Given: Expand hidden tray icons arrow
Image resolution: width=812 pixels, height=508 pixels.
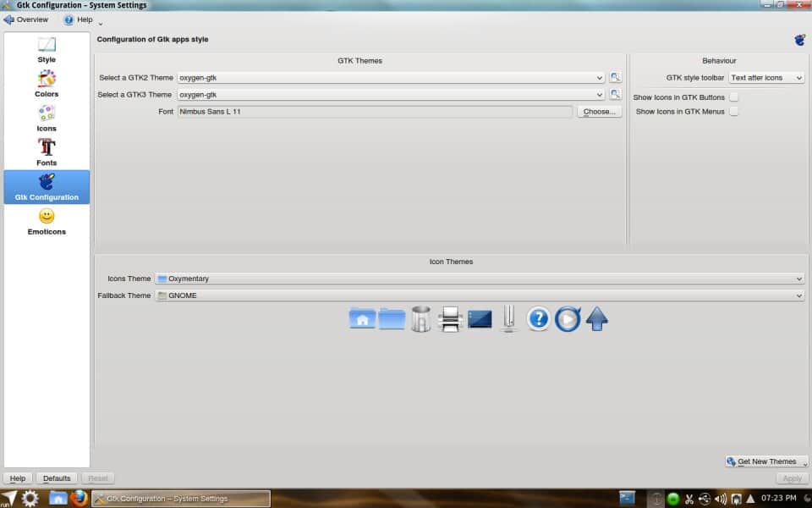Looking at the screenshot, I should (750, 500).
